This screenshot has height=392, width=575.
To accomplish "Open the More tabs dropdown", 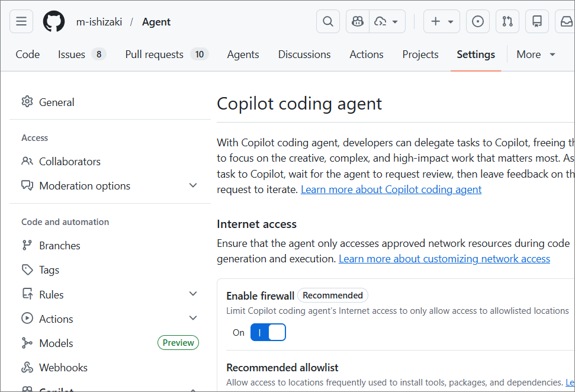I will pyautogui.click(x=536, y=54).
